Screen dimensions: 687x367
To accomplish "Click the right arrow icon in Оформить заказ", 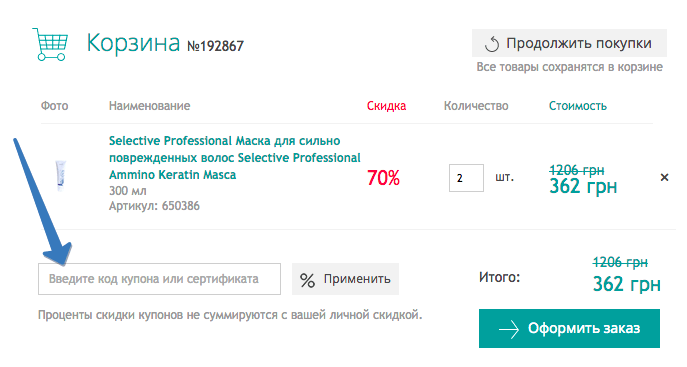I will pos(509,329).
